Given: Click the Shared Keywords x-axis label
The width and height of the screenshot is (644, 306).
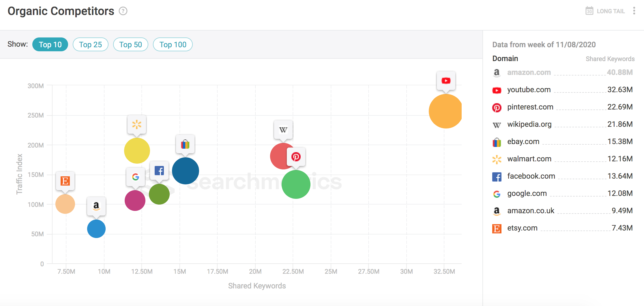Looking at the screenshot, I should click(257, 286).
